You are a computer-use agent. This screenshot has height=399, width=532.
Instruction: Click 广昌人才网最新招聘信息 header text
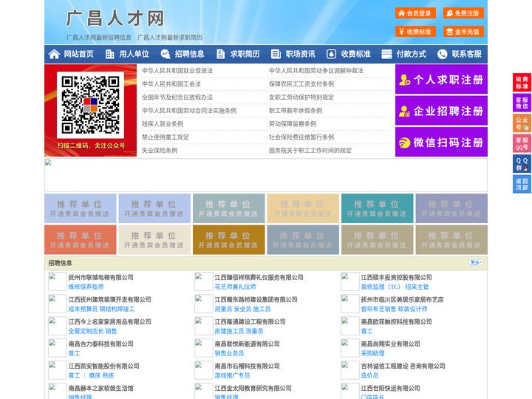coord(99,38)
